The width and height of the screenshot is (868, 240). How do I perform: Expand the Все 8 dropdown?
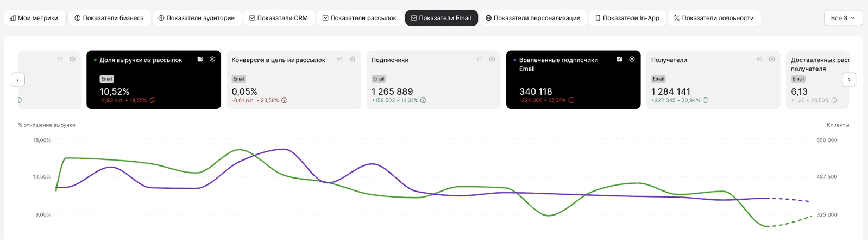click(x=843, y=18)
